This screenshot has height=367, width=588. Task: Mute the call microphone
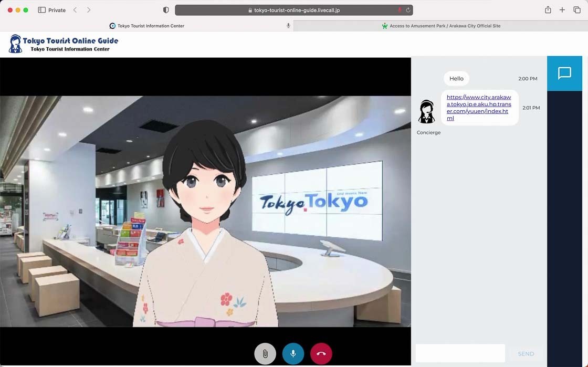[293, 353]
